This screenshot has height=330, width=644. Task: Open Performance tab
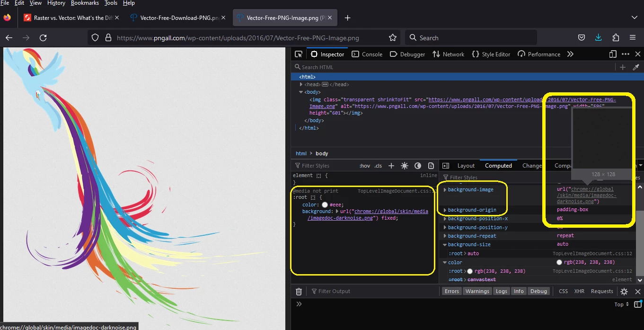click(539, 54)
